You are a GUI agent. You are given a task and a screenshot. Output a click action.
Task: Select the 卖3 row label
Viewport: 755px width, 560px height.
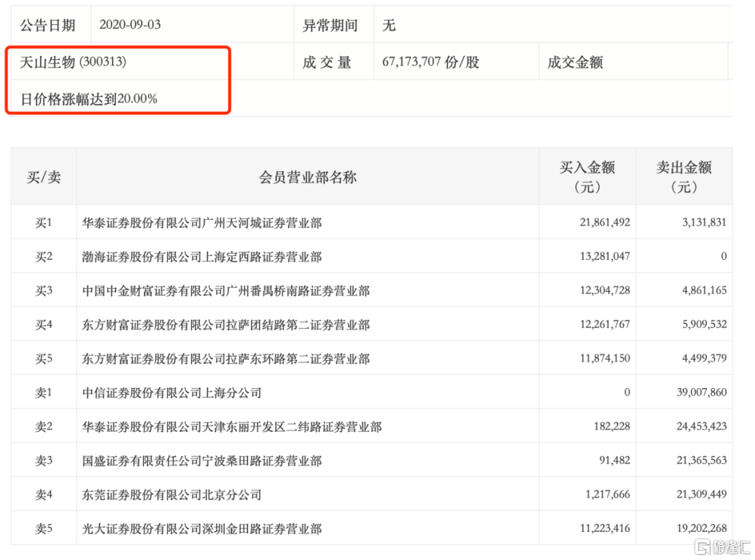(44, 461)
